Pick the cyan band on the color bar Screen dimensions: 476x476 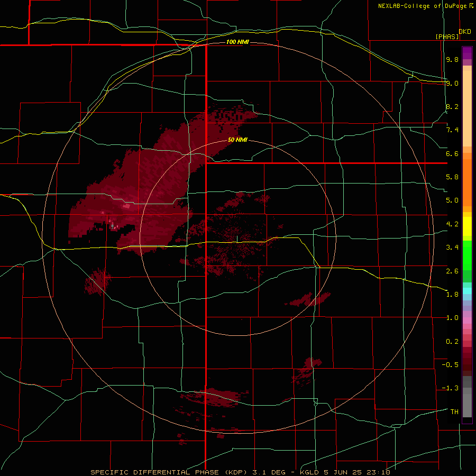pyautogui.click(x=467, y=291)
